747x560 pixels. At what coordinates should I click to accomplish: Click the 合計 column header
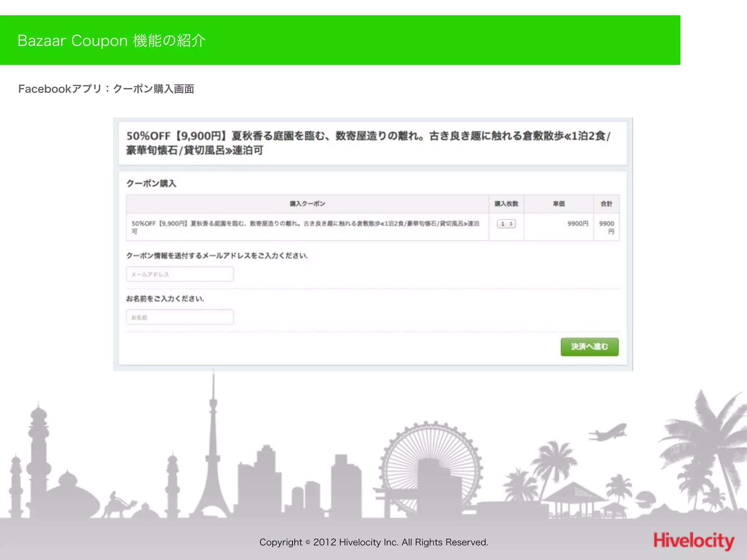click(x=607, y=204)
